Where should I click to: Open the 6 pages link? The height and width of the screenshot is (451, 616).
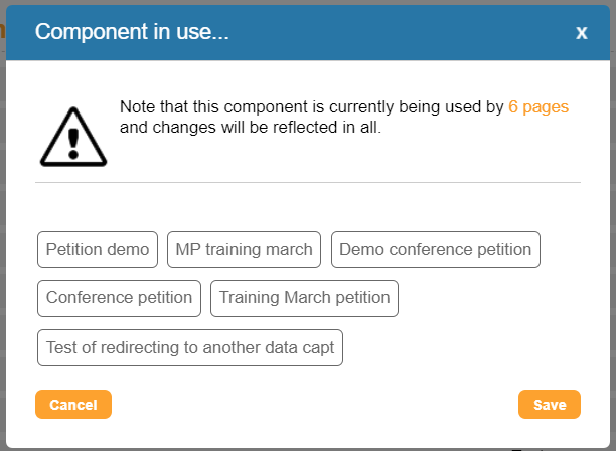point(538,106)
